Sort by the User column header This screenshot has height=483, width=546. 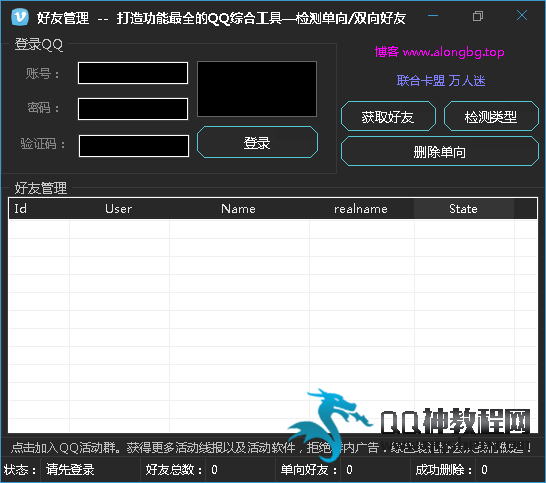coord(119,209)
